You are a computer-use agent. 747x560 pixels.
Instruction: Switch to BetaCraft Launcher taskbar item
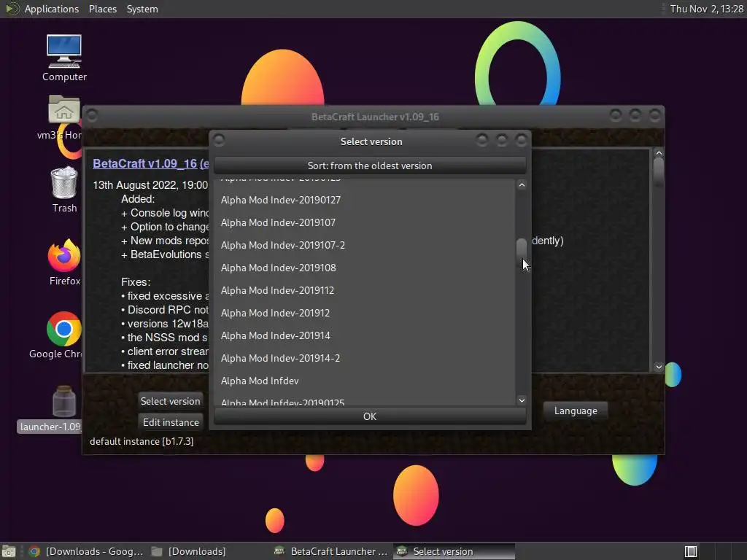(x=331, y=551)
